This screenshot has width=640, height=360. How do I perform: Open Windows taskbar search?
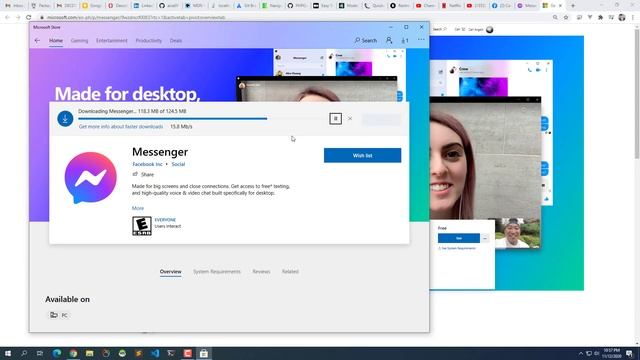[x=24, y=353]
